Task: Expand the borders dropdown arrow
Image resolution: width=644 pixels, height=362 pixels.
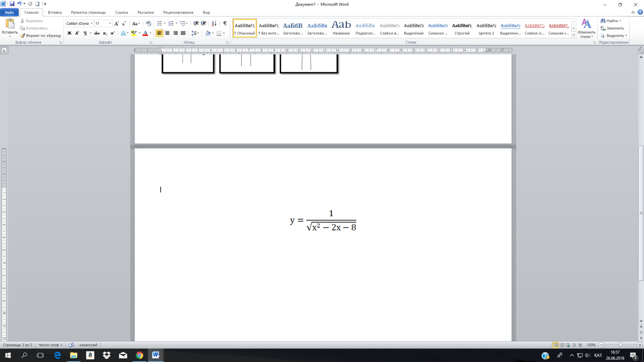Action: [x=224, y=33]
